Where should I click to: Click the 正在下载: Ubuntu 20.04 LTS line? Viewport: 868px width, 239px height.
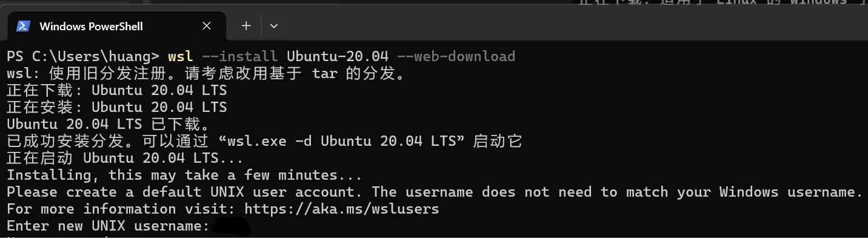click(x=116, y=91)
